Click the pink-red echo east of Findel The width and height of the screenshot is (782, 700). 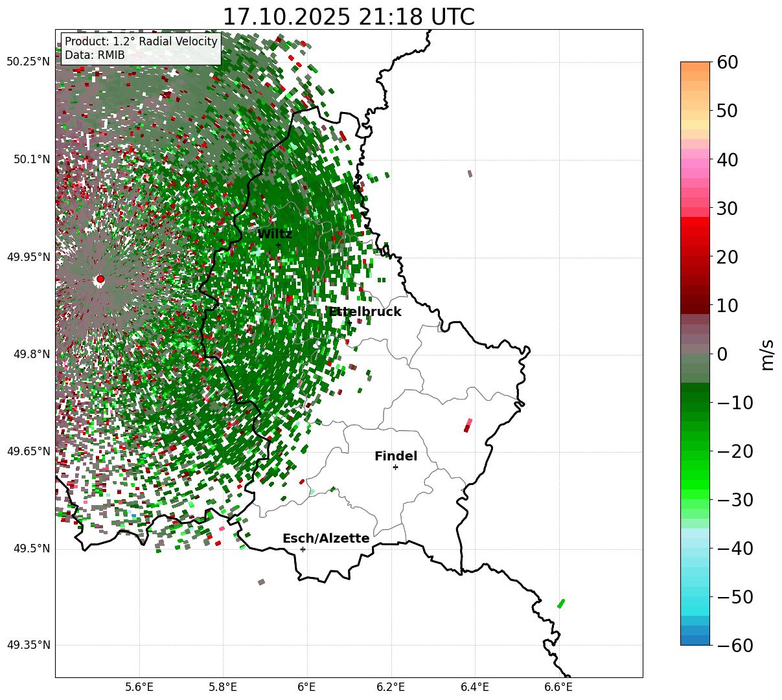click(x=467, y=425)
